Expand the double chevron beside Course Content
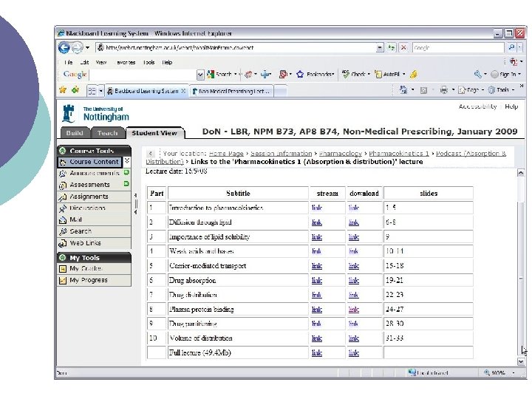 tap(127, 161)
